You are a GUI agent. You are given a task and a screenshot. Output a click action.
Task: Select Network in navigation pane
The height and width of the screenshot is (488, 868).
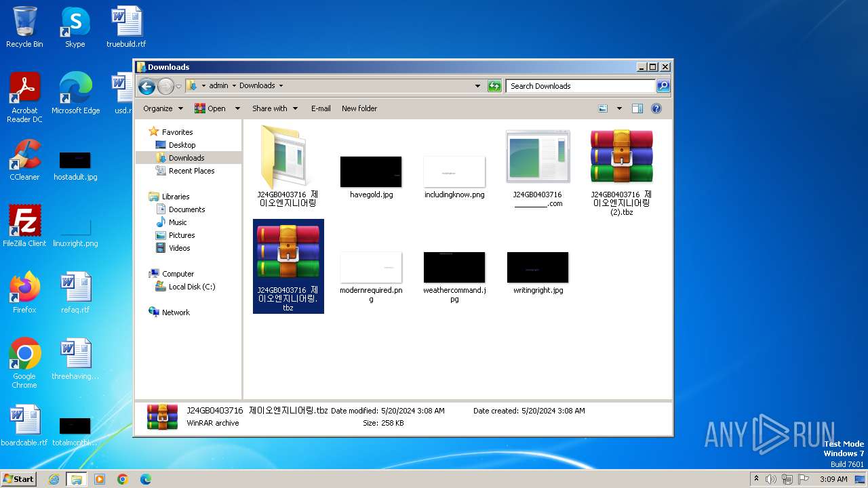[x=176, y=312]
